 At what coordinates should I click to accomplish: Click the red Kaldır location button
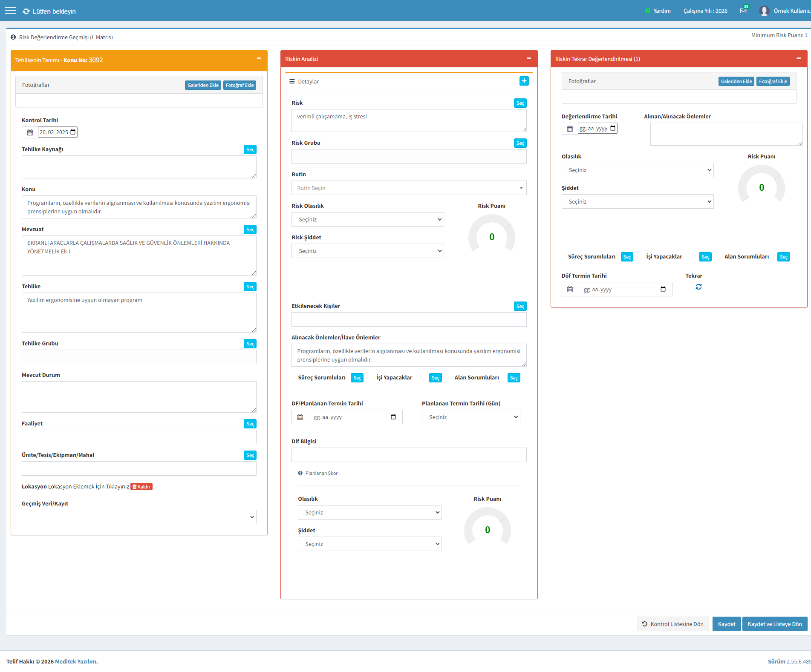141,487
